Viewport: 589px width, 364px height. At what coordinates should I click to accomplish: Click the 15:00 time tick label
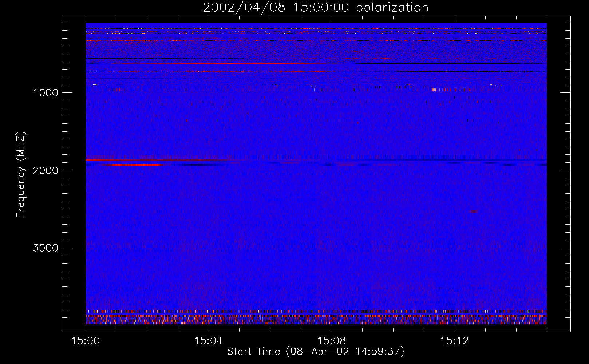coord(86,341)
